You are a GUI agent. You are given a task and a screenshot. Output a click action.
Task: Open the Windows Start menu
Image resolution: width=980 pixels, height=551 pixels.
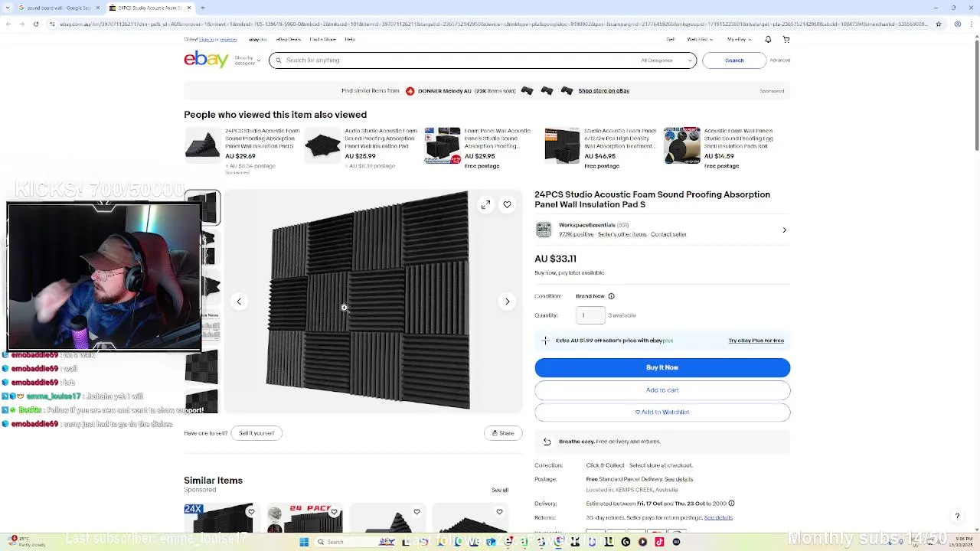(304, 542)
